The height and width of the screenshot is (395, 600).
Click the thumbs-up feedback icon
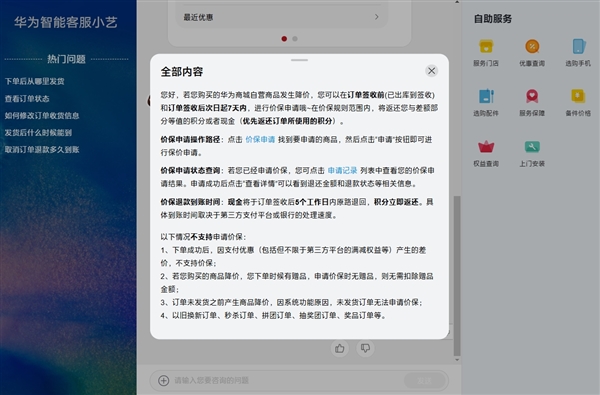(339, 348)
